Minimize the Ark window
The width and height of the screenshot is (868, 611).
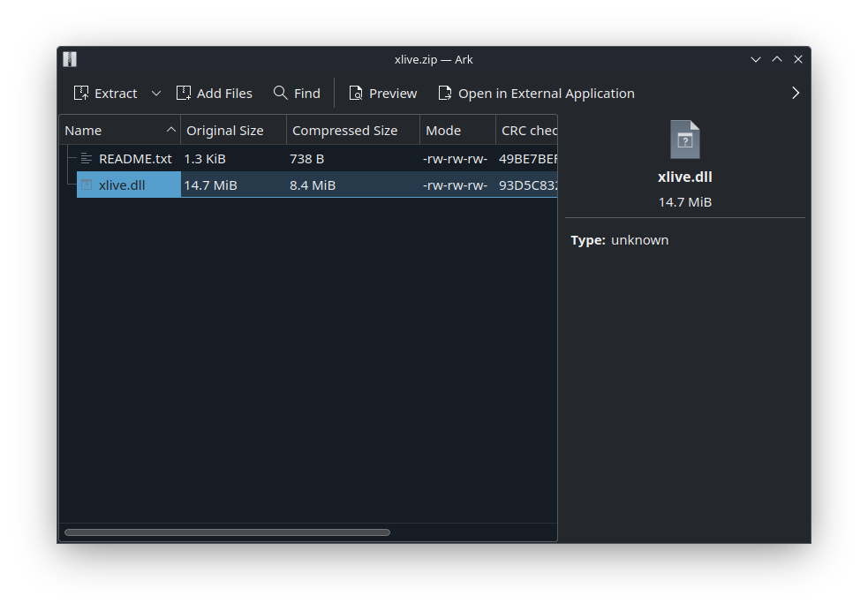click(x=756, y=59)
